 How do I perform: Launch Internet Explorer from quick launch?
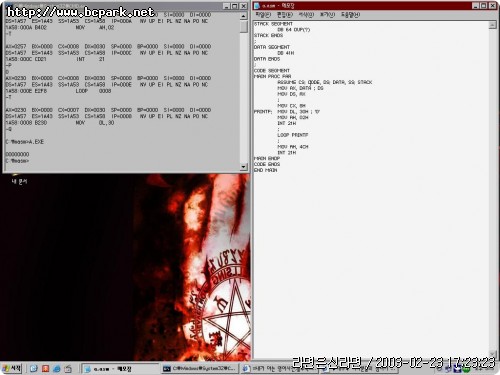57,368
